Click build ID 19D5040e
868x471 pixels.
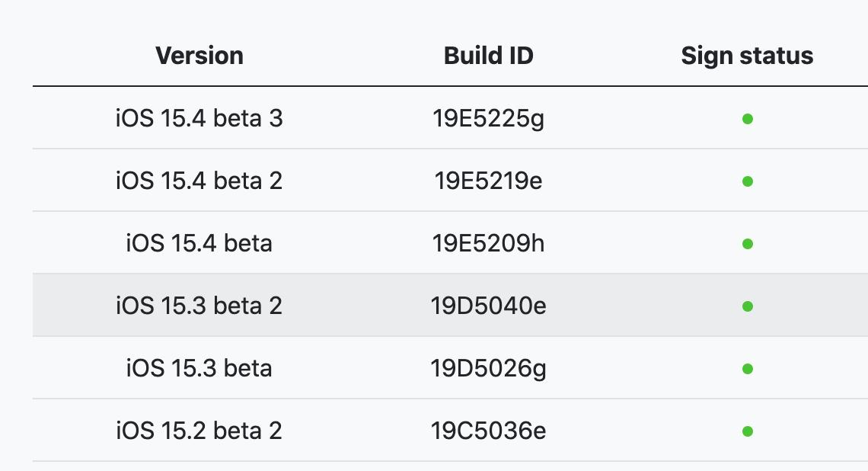pos(488,306)
